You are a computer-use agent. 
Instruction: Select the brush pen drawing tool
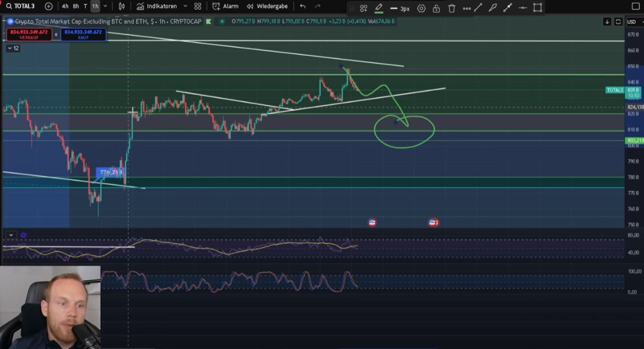pos(492,8)
